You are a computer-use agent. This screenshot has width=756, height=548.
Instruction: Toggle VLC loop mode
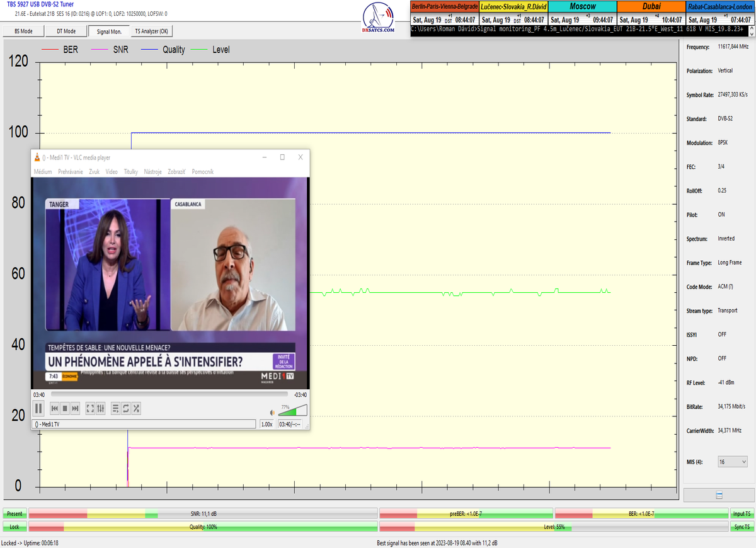tap(126, 409)
